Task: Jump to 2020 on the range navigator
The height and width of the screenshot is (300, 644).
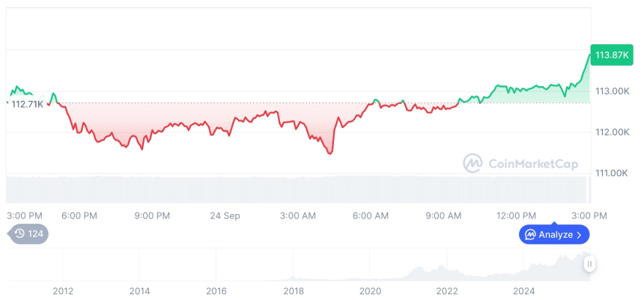Action: coord(370,290)
